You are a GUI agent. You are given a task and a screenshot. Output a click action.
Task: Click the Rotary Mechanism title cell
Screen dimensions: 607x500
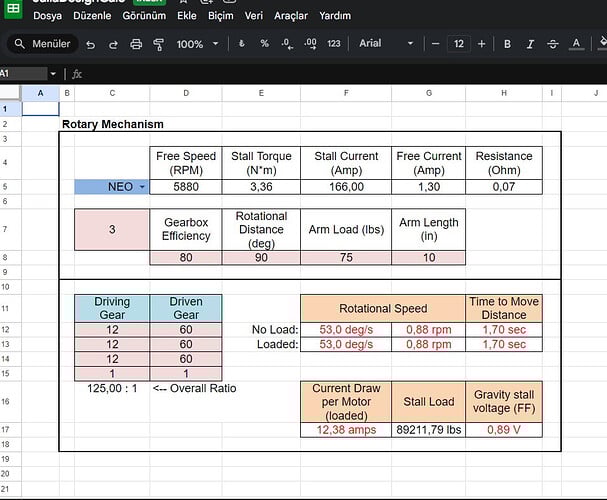pyautogui.click(x=113, y=124)
